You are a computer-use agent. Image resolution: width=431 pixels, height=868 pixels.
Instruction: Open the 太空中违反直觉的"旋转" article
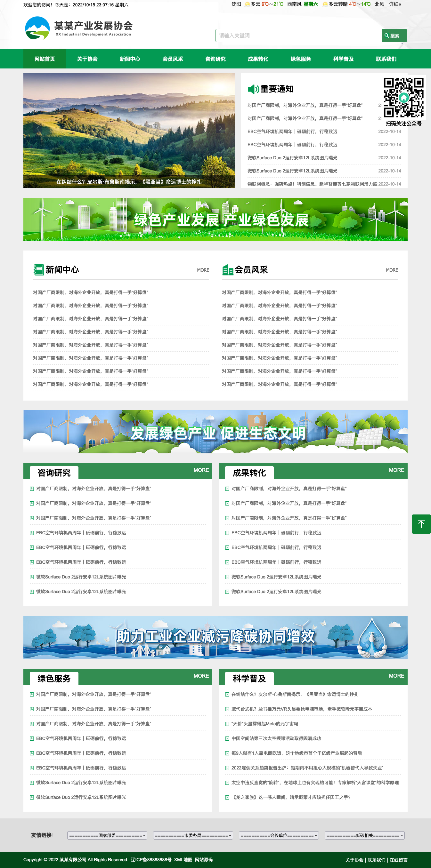315,782
